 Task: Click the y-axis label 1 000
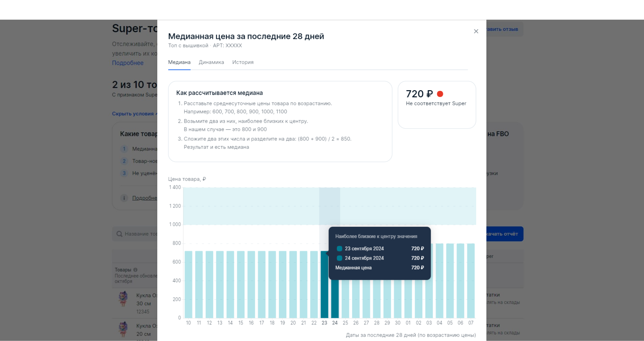pyautogui.click(x=175, y=224)
